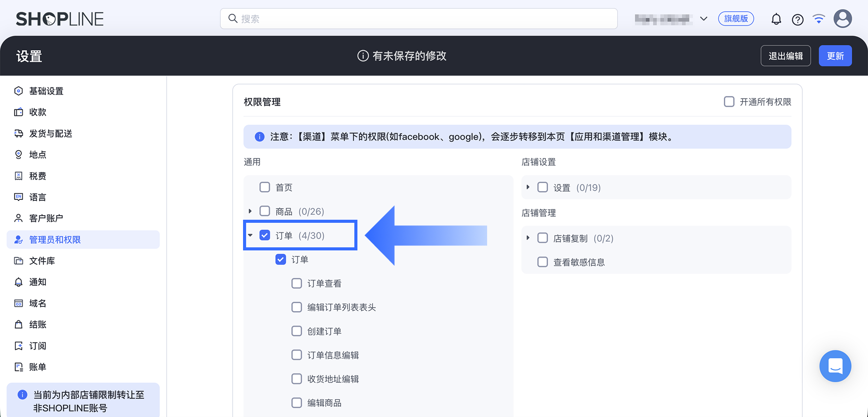Check the 查看敏感信息 checkbox
Screen dimensions: 868x417
(x=543, y=262)
